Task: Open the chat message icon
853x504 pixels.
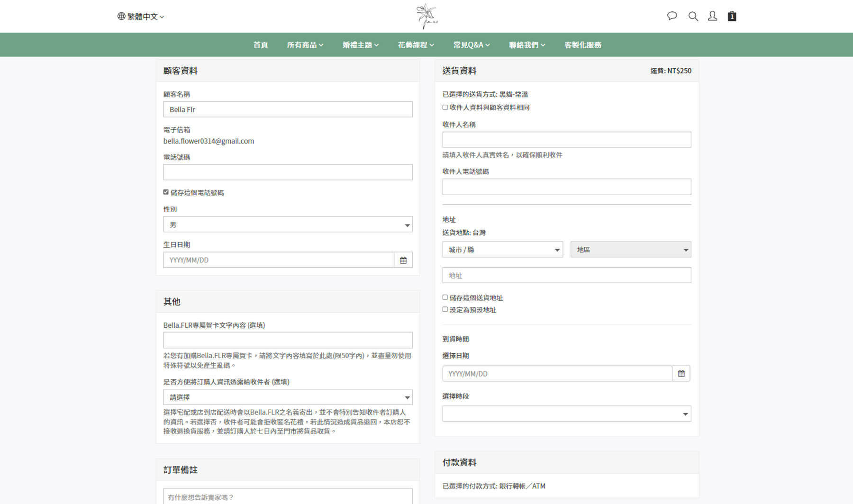Action: pyautogui.click(x=672, y=16)
